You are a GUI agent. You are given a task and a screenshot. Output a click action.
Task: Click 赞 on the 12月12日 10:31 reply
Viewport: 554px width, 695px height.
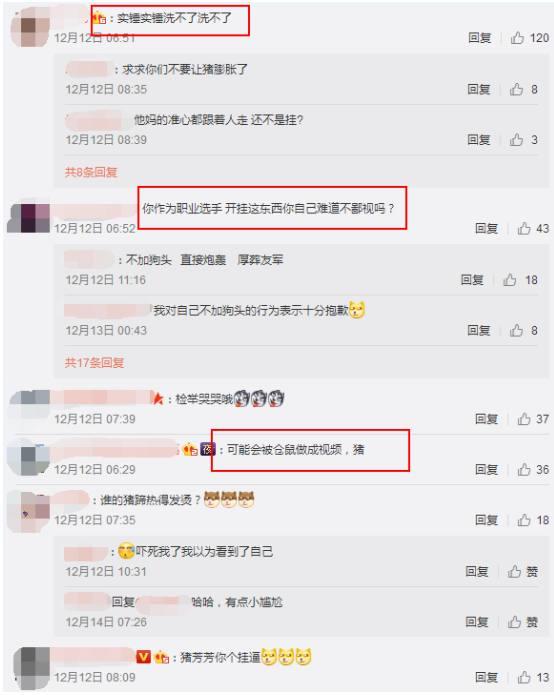coord(523,572)
